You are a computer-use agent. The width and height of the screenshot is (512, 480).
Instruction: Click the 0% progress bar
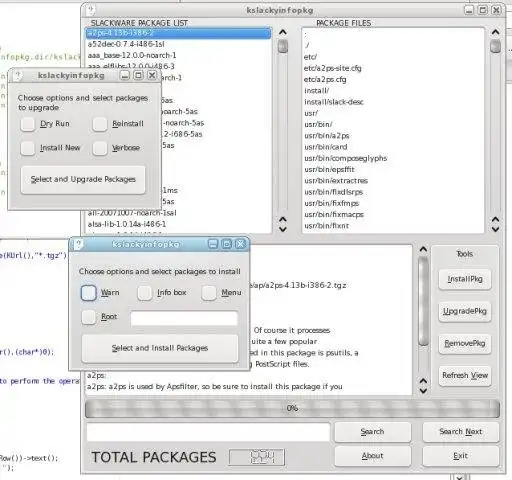pos(292,409)
